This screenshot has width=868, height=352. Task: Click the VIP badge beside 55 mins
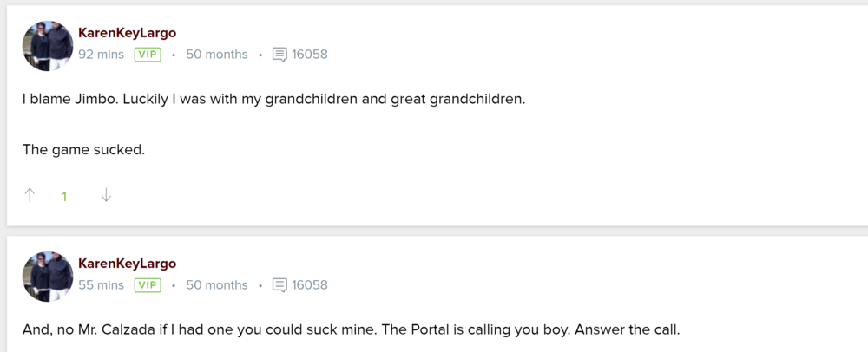pos(148,285)
